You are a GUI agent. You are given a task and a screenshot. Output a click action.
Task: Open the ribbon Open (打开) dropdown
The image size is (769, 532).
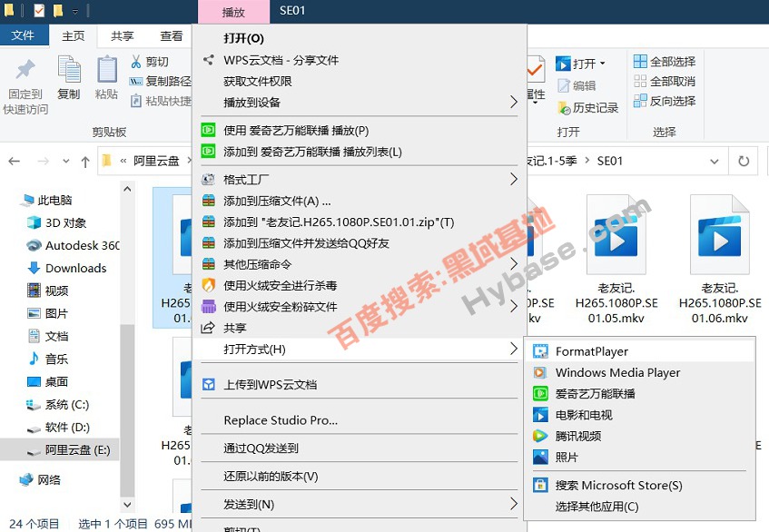click(x=602, y=64)
